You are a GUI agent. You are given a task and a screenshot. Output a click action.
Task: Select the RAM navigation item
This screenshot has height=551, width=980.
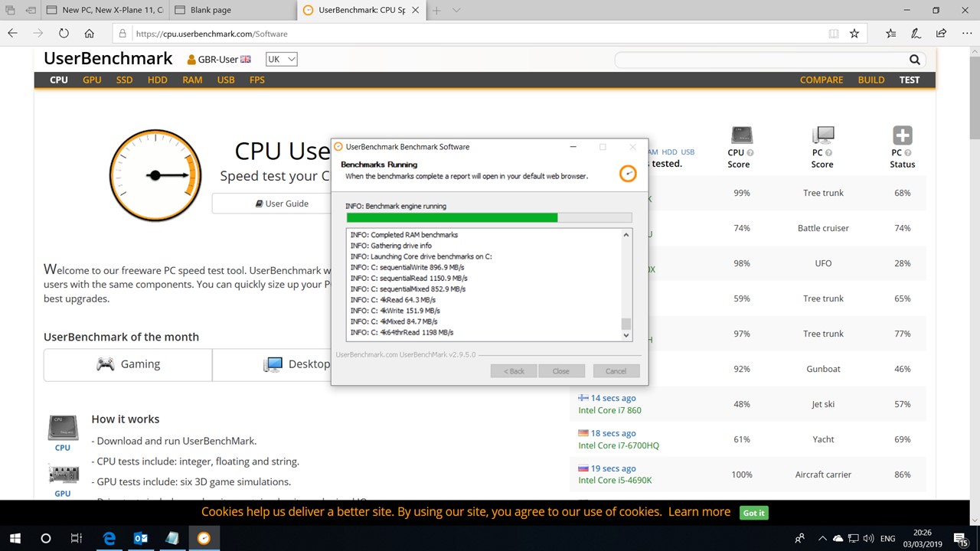tap(192, 80)
